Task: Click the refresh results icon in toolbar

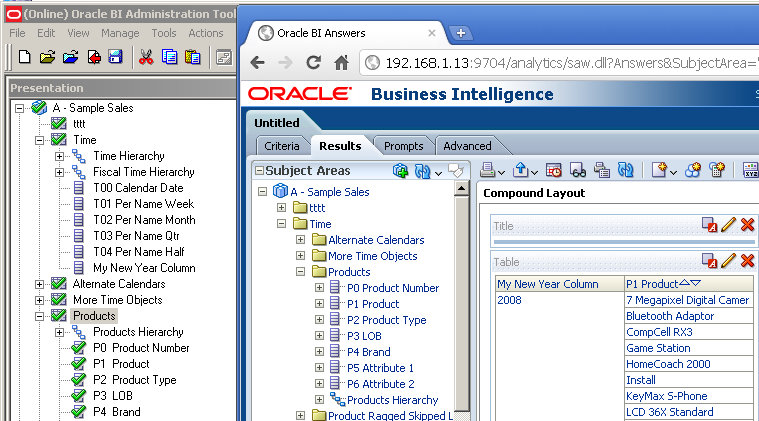Action: click(x=625, y=170)
